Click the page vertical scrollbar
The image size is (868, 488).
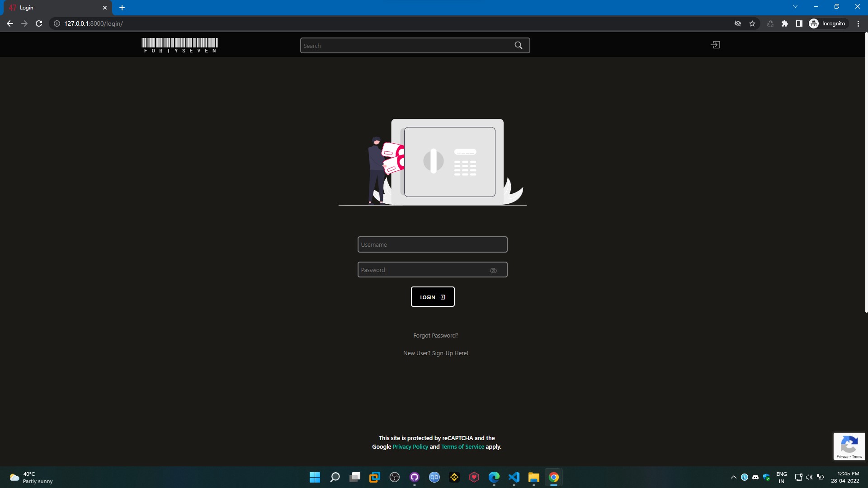866,172
